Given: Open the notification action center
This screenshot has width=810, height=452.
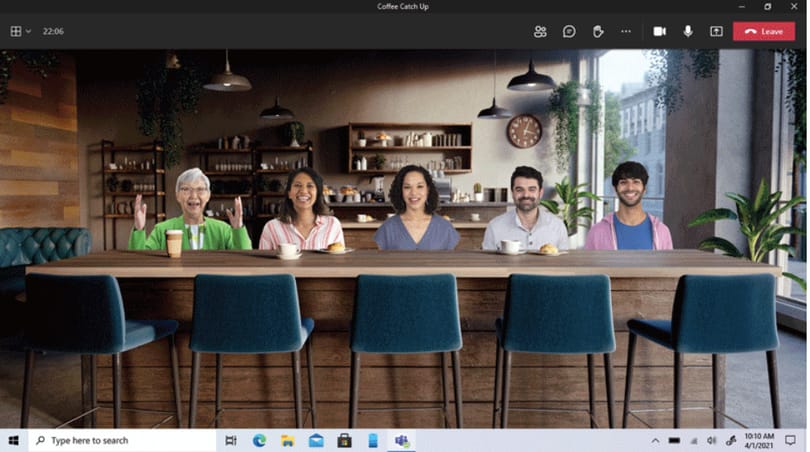Looking at the screenshot, I should (x=790, y=441).
